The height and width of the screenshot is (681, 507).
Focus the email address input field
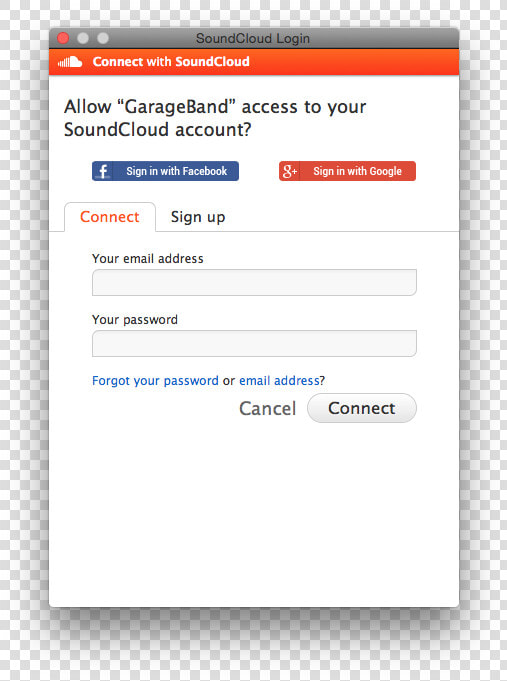coord(254,282)
